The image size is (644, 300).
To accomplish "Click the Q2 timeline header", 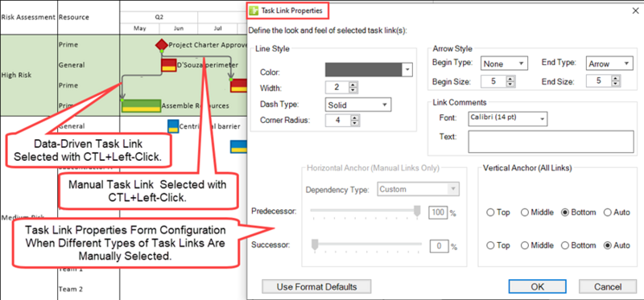I will click(159, 18).
